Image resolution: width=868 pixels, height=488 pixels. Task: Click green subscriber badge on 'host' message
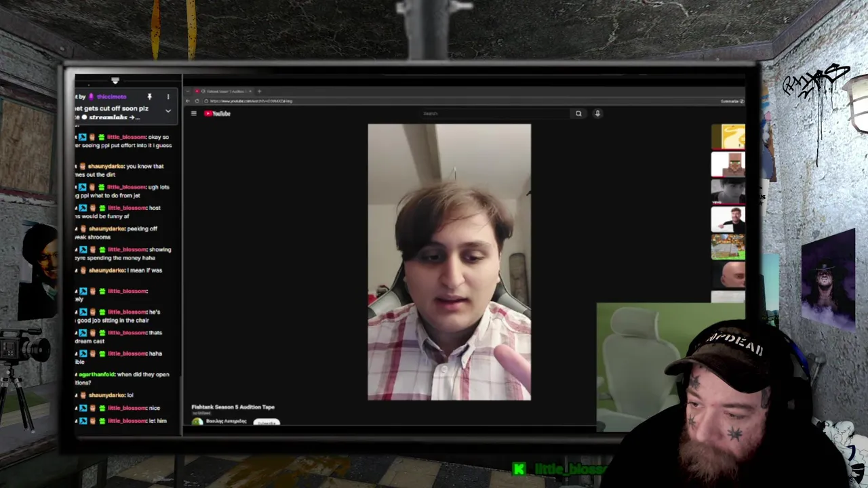pos(102,208)
